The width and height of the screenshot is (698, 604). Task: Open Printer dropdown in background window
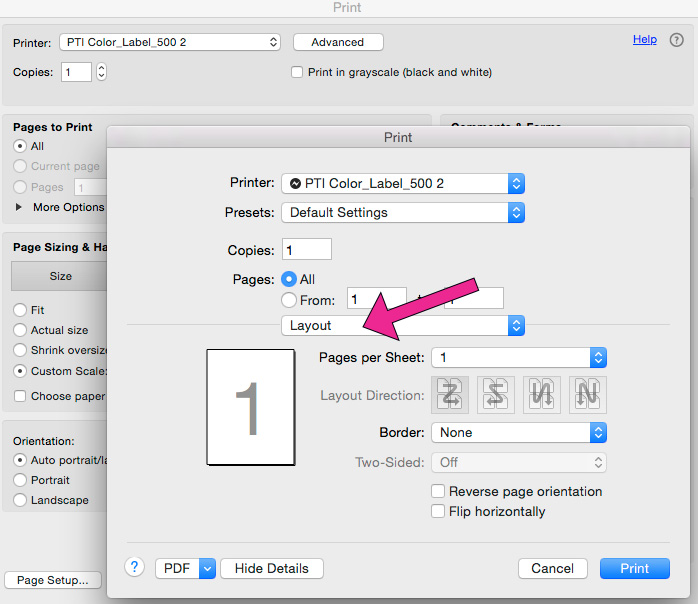click(x=170, y=42)
